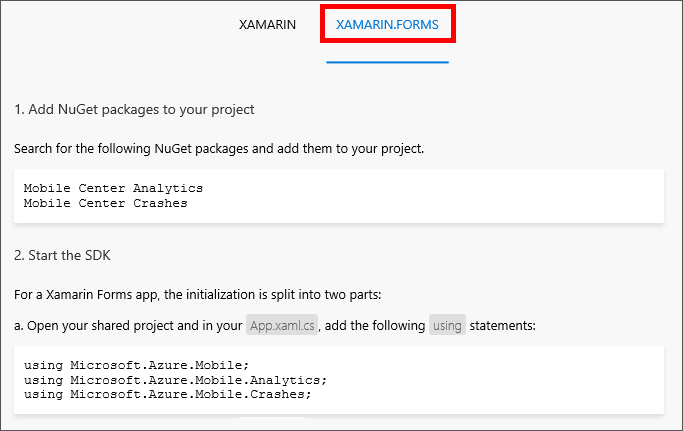683x431 pixels.
Task: Click empty space in the NuGet packages code box
Action: click(x=450, y=196)
